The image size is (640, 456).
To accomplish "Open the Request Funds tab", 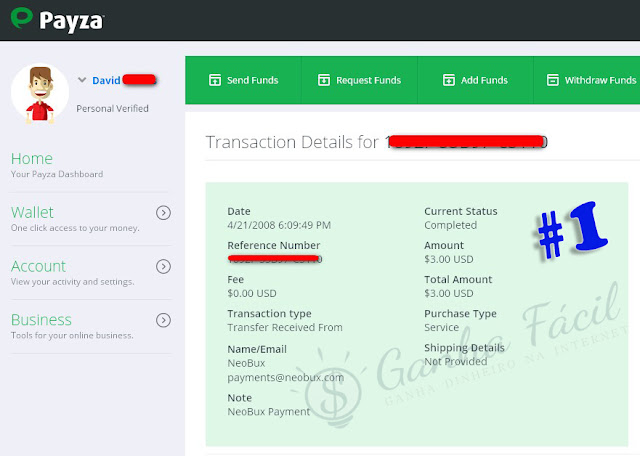I will pos(359,80).
